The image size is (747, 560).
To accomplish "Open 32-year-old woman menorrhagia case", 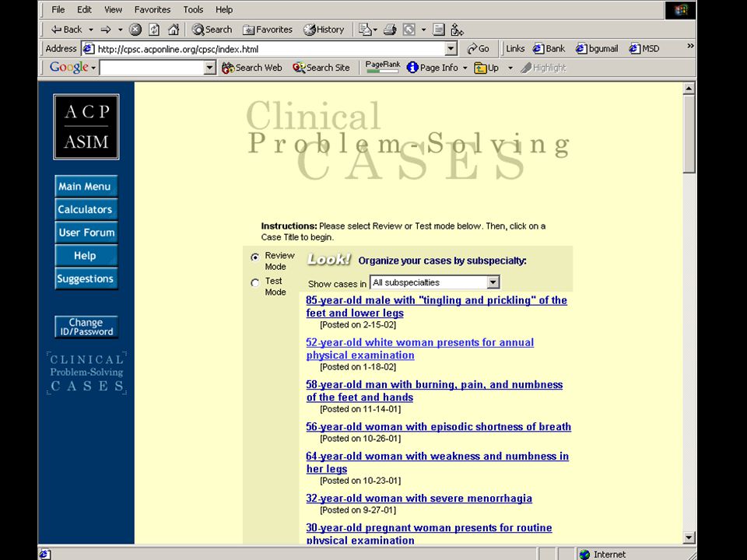I will tap(419, 498).
